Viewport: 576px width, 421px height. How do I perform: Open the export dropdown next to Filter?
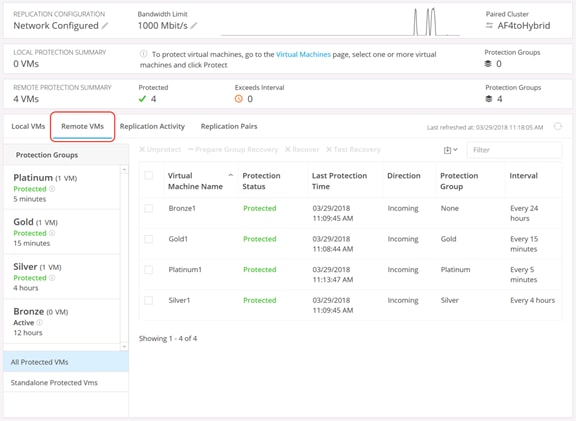tap(450, 150)
